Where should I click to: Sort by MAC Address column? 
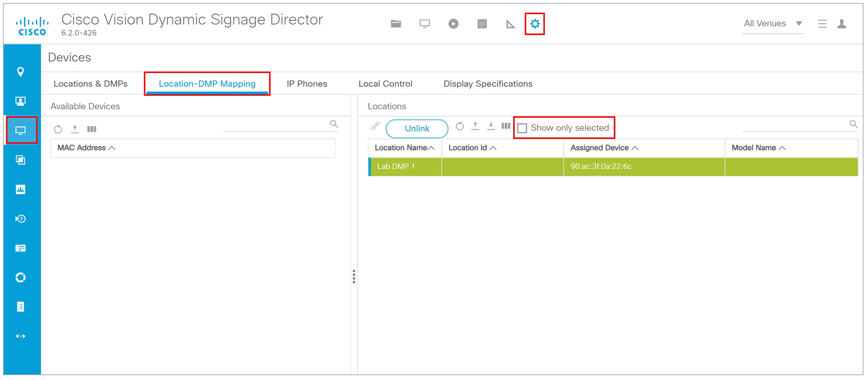(86, 148)
